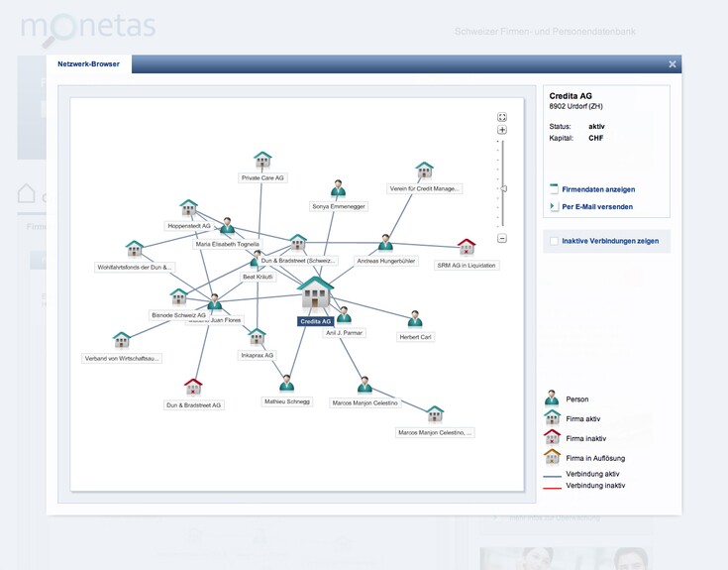Click the red SRM AG in Liquidation icon
Image resolution: width=728 pixels, height=570 pixels.
(x=467, y=247)
